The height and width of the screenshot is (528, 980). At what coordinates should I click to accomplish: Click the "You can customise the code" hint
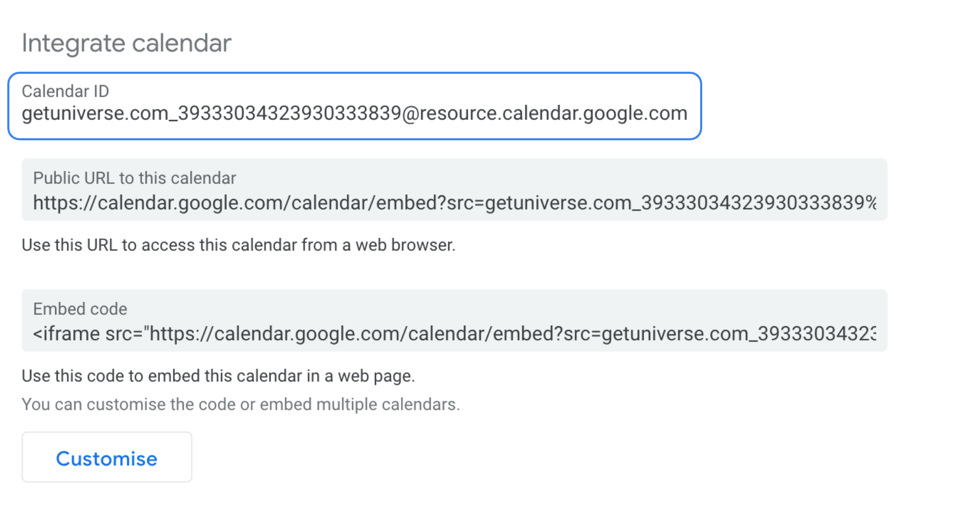click(240, 404)
